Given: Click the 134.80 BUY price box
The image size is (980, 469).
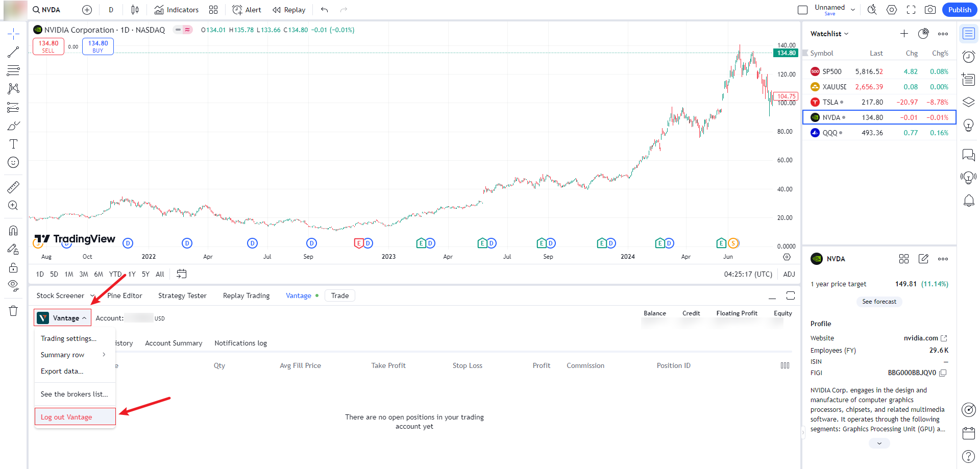Looking at the screenshot, I should 98,46.
